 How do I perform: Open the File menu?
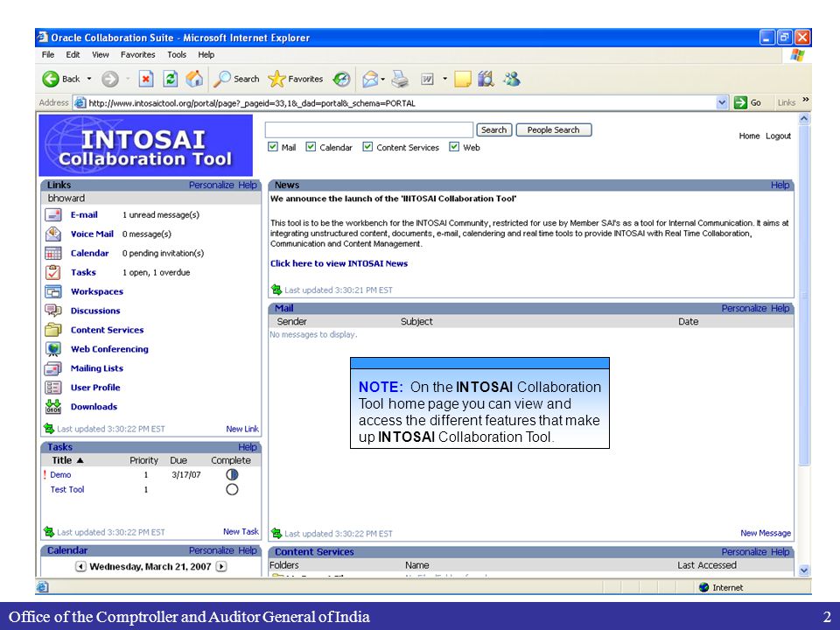48,54
